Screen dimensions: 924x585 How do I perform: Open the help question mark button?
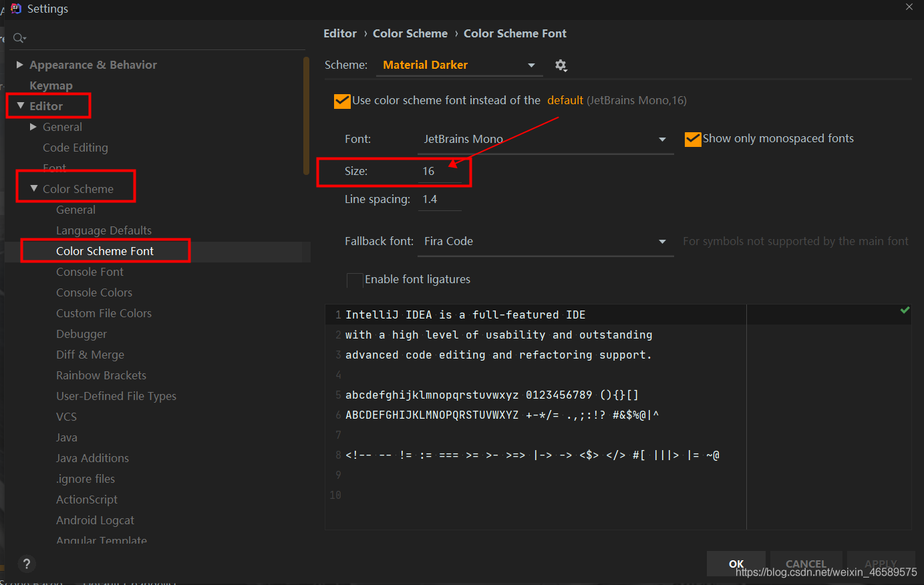pos(27,564)
